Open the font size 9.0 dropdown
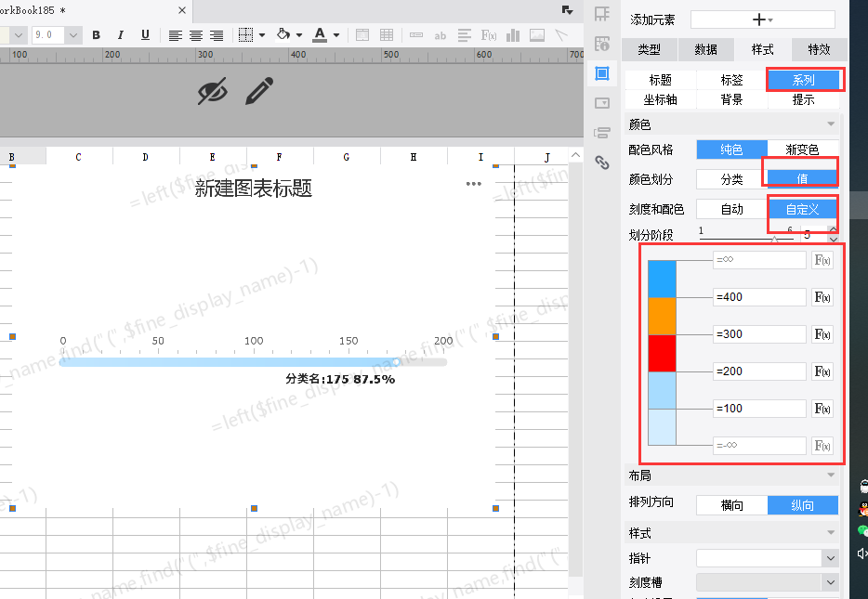Image resolution: width=868 pixels, height=599 pixels. click(72, 35)
